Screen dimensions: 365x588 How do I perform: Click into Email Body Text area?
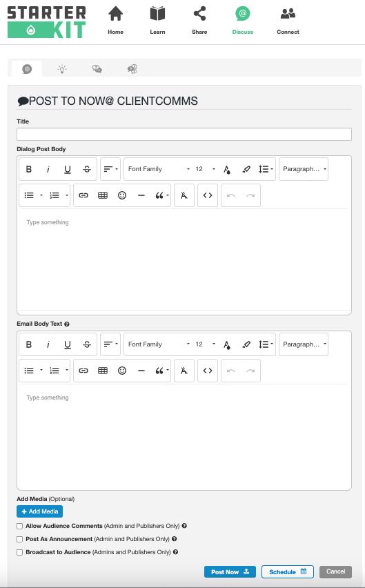pos(184,437)
